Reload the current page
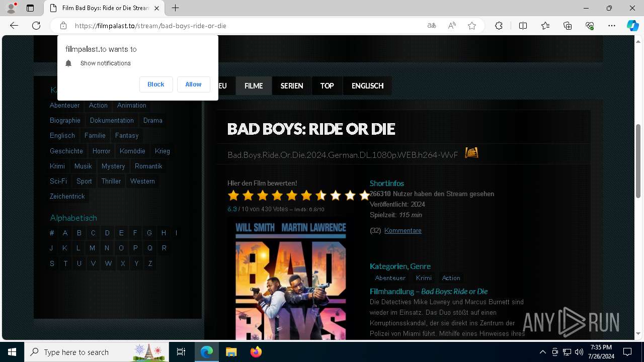This screenshot has height=362, width=644. tap(36, 26)
